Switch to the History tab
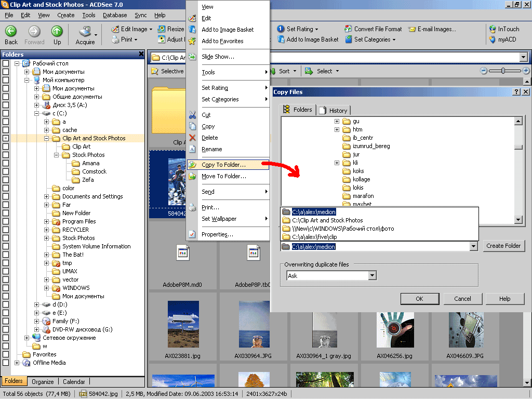532x399 pixels. (x=334, y=110)
